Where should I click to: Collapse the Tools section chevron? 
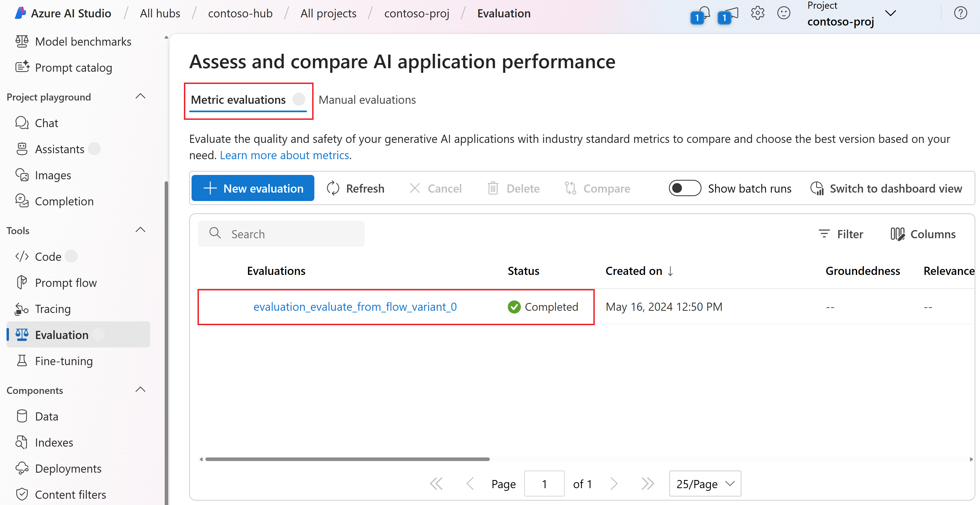tap(140, 230)
